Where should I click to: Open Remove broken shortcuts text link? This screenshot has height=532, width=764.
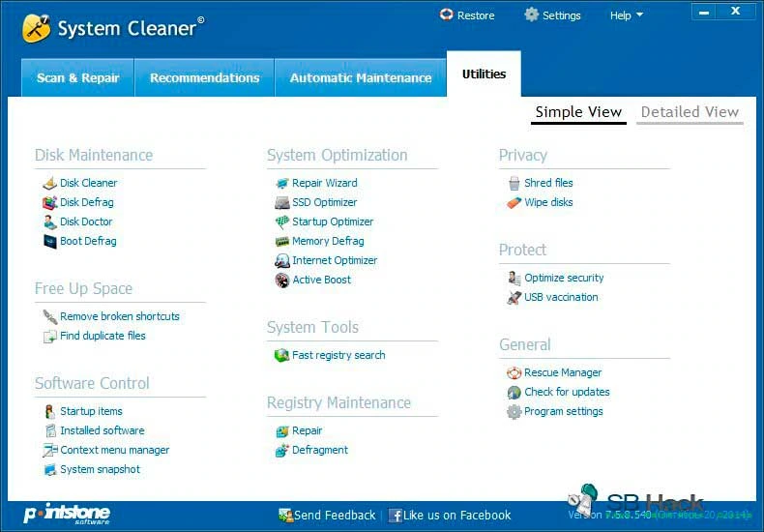point(120,316)
